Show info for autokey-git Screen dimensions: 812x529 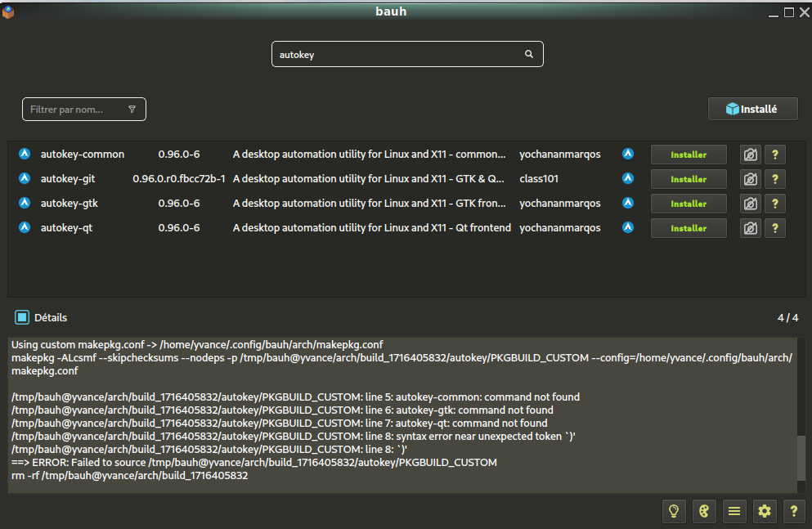click(775, 179)
